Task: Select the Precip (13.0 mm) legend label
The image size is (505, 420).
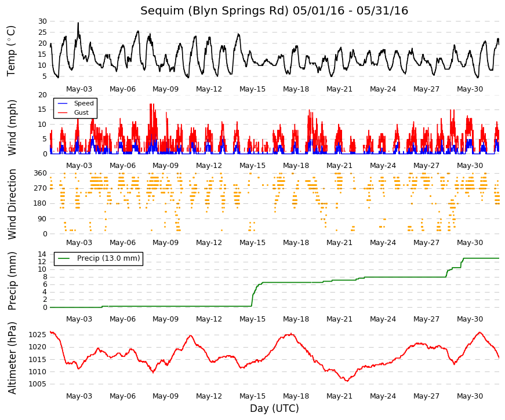Action: tap(108, 258)
